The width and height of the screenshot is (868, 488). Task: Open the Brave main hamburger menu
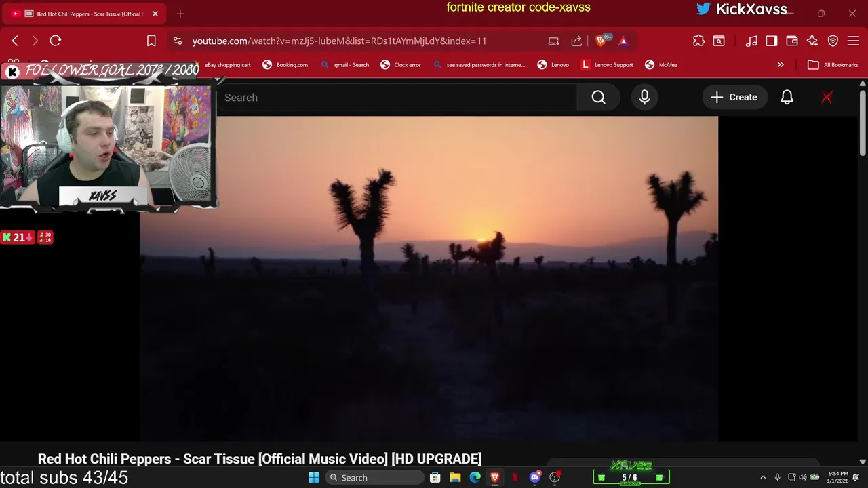853,41
